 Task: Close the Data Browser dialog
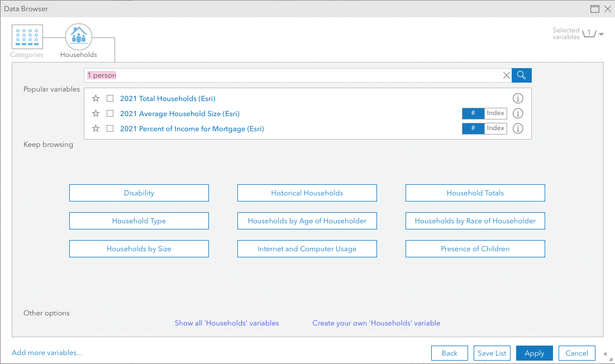click(x=608, y=8)
